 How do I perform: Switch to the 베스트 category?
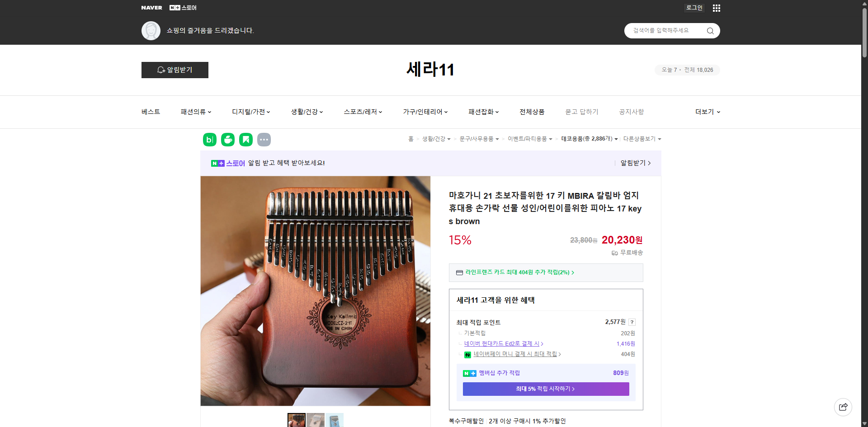[150, 112]
